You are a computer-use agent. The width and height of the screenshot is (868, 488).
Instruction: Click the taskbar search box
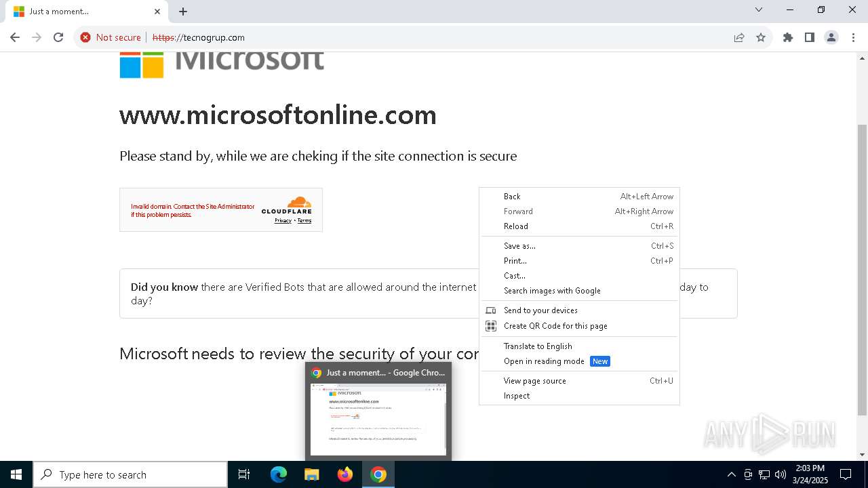[130, 474]
